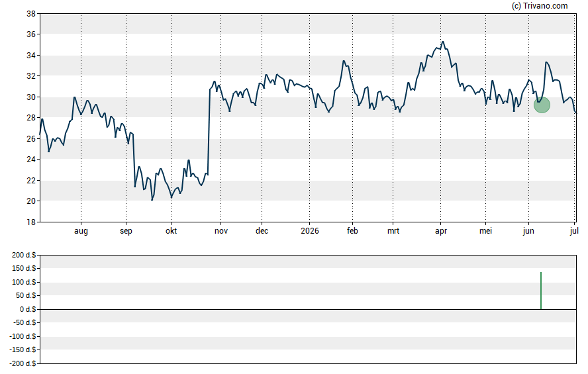Click the '2026' year label on axis
Viewport: 588px width, 374px height.
[x=310, y=230]
